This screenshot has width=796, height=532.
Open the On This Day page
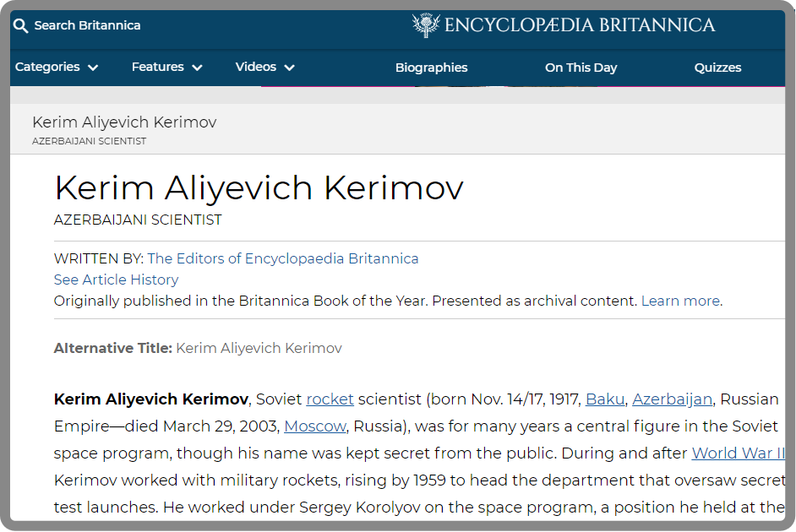click(581, 68)
